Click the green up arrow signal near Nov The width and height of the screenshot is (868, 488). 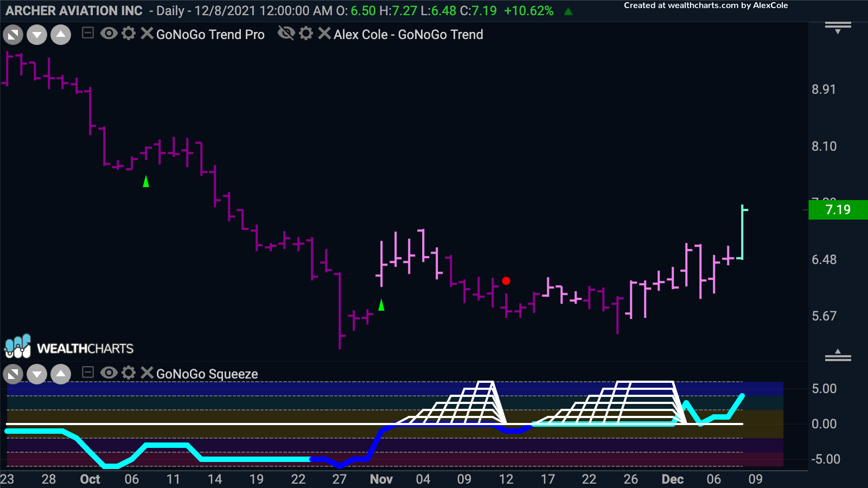(x=381, y=305)
